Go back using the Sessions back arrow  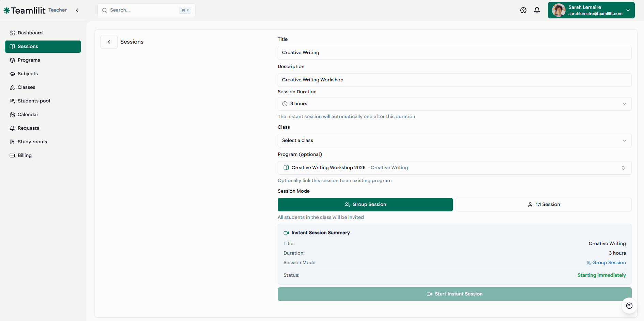coord(109,42)
